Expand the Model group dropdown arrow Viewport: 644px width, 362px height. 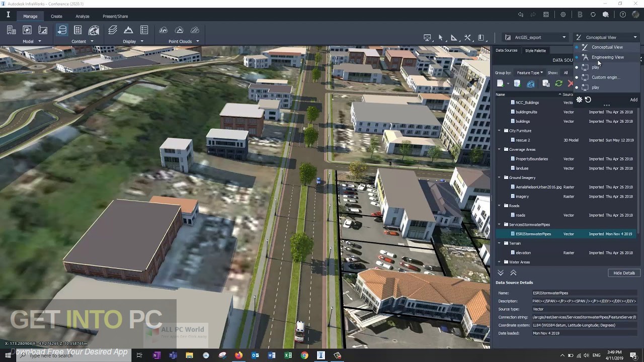(40, 41)
